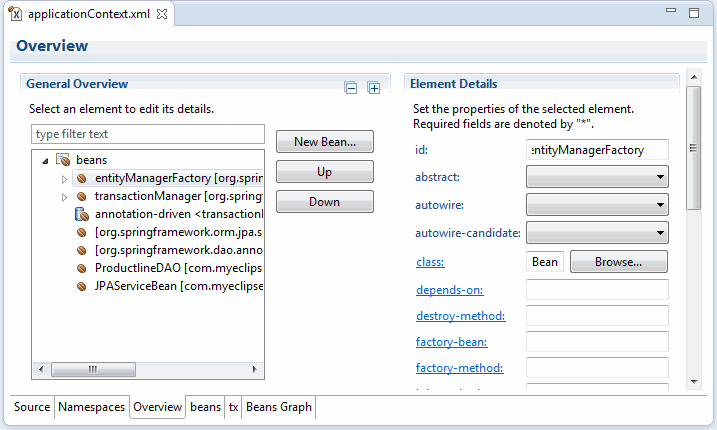Click the type filter text field
The height and width of the screenshot is (430, 717).
(147, 134)
